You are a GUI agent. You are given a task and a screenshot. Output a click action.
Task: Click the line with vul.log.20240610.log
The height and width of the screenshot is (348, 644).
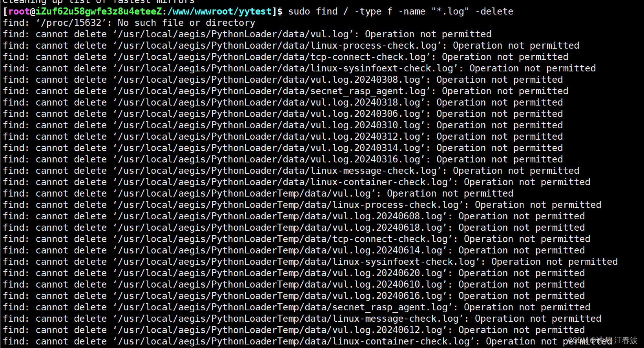point(294,284)
